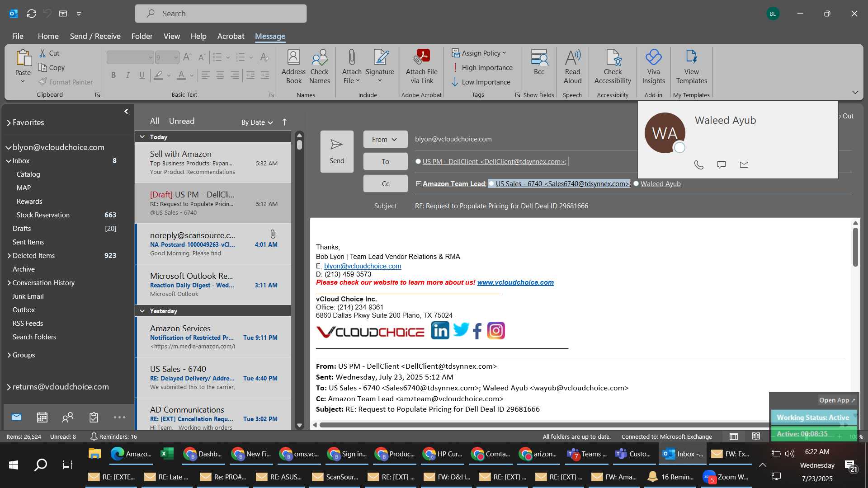Click the Cc recipients button
Screen dimensions: 868x488
tap(385, 184)
